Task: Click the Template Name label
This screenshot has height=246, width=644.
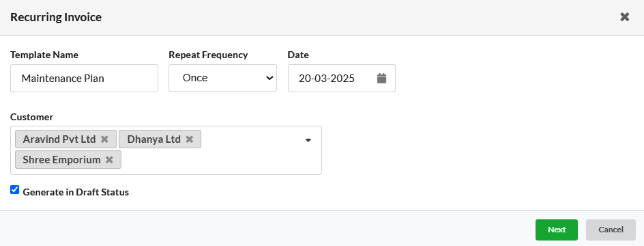Action: (x=44, y=55)
